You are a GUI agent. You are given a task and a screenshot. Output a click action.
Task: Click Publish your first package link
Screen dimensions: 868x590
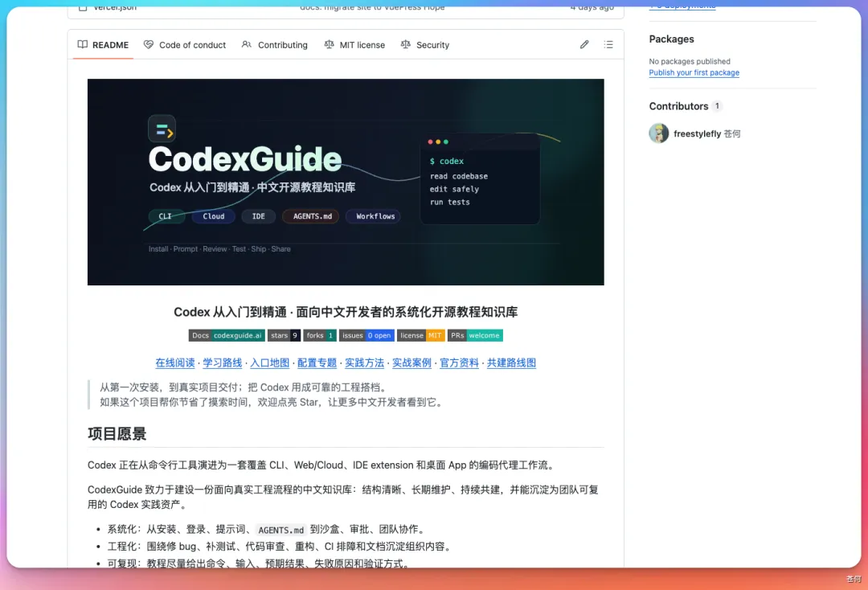[694, 72]
